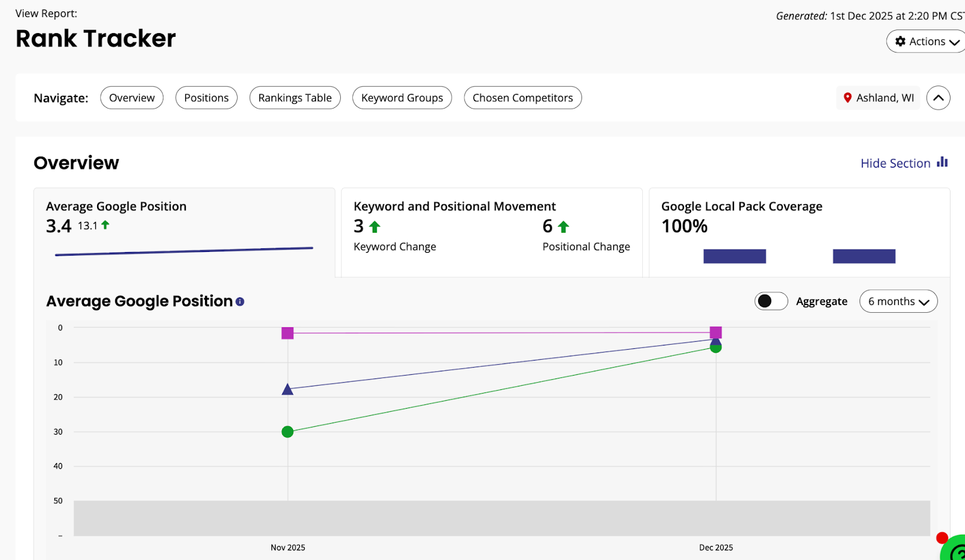Toggle the Aggregate switch
Image resolution: width=965 pixels, height=560 pixels.
point(771,301)
